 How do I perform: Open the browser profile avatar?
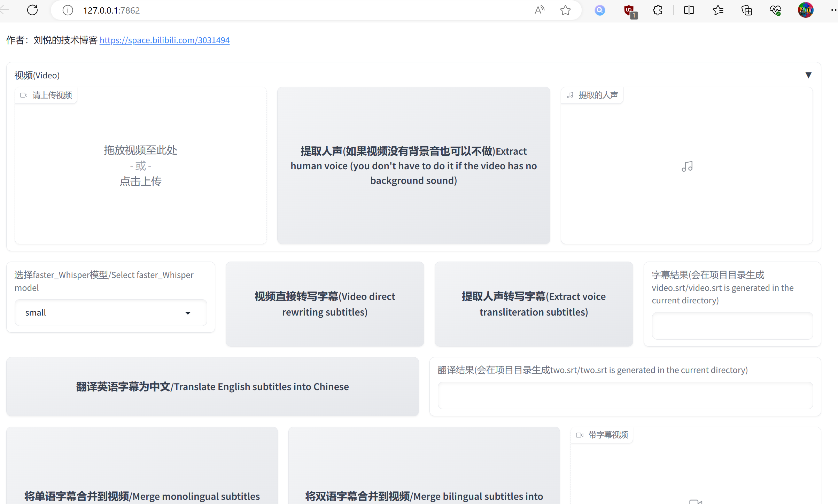806,10
